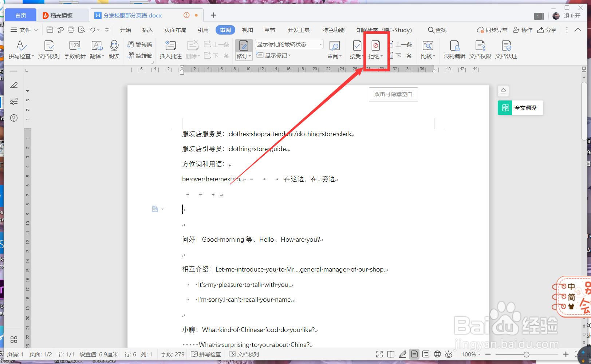Go to 首页 home tab
Viewport: 591px width, 364px height.
pos(20,15)
